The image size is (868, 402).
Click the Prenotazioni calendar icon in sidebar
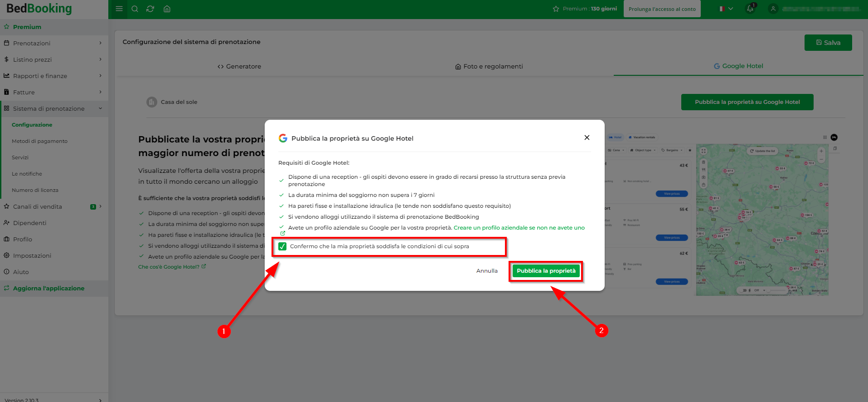pyautogui.click(x=6, y=43)
